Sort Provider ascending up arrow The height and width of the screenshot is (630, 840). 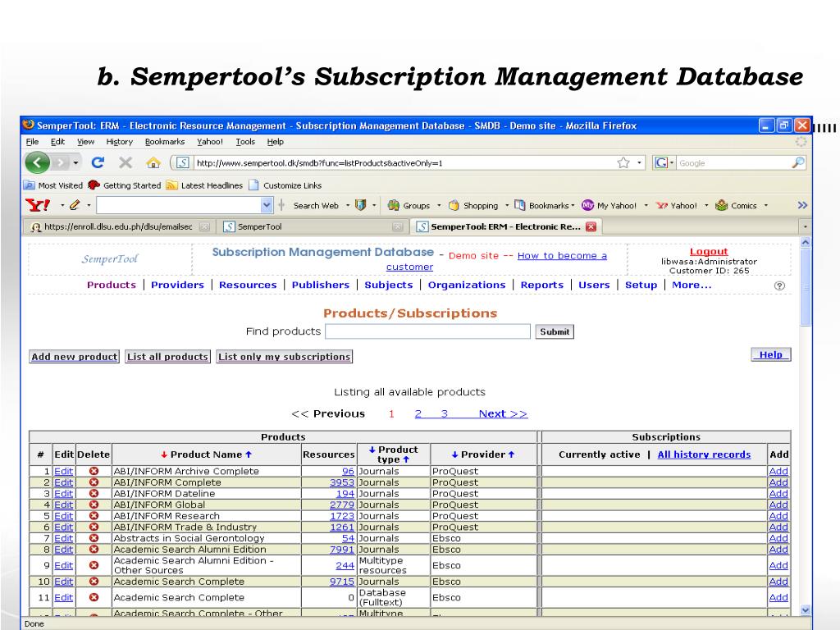[x=511, y=454]
